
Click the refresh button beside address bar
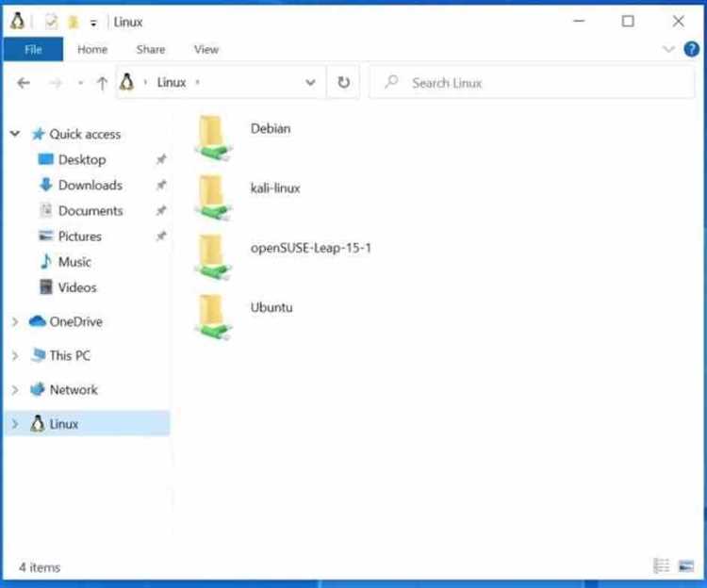[343, 83]
